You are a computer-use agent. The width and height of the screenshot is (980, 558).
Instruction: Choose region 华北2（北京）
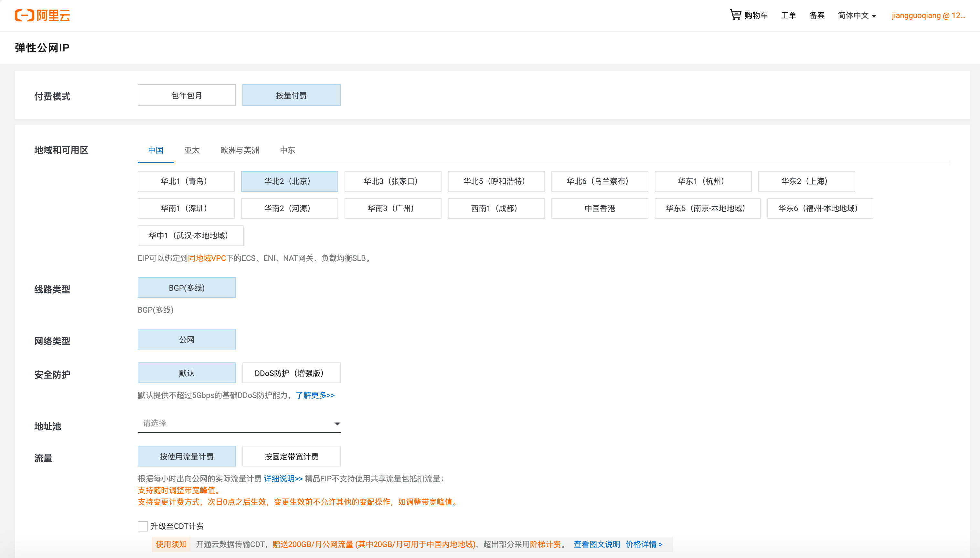coord(289,181)
